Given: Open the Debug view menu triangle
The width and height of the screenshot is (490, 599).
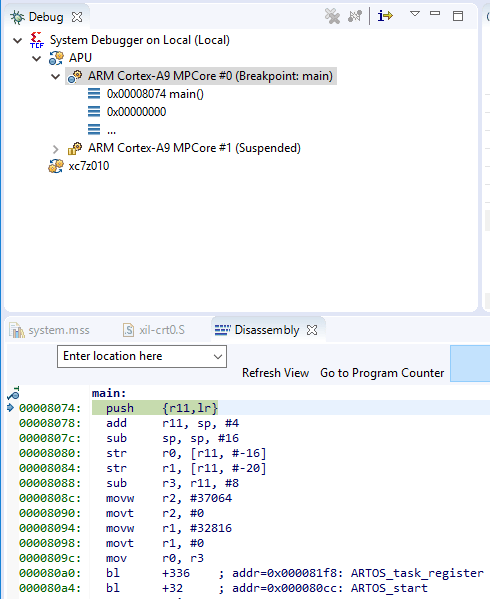Looking at the screenshot, I should point(415,14).
